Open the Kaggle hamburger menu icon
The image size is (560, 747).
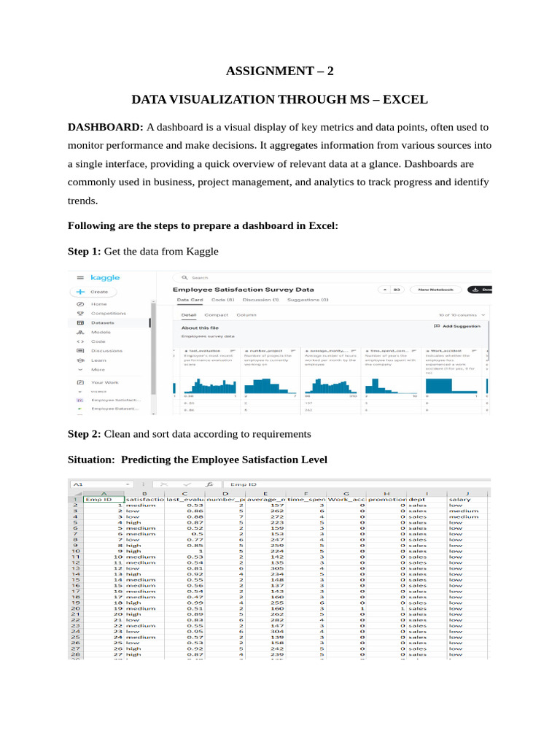tap(80, 277)
